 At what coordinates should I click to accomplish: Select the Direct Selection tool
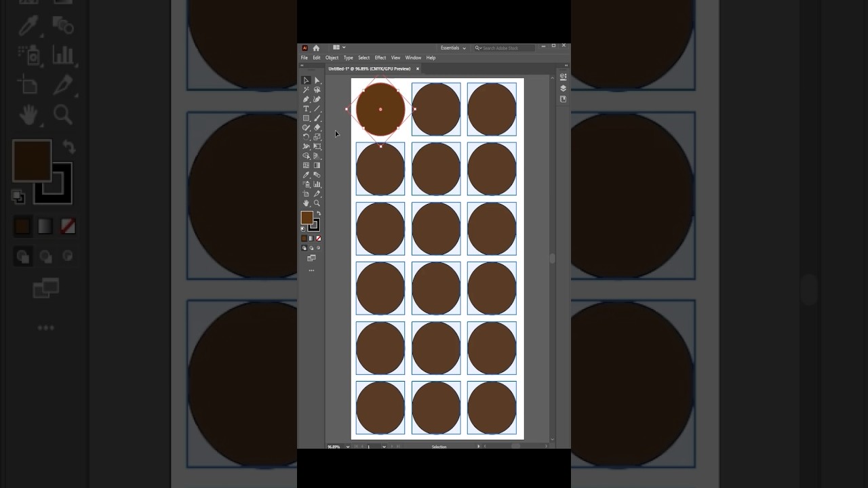tap(317, 80)
